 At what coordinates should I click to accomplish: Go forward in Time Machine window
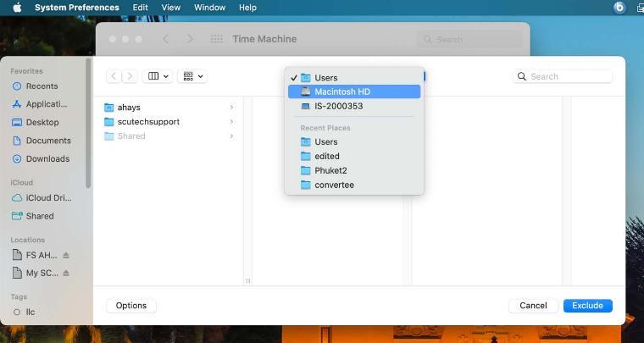coord(190,39)
